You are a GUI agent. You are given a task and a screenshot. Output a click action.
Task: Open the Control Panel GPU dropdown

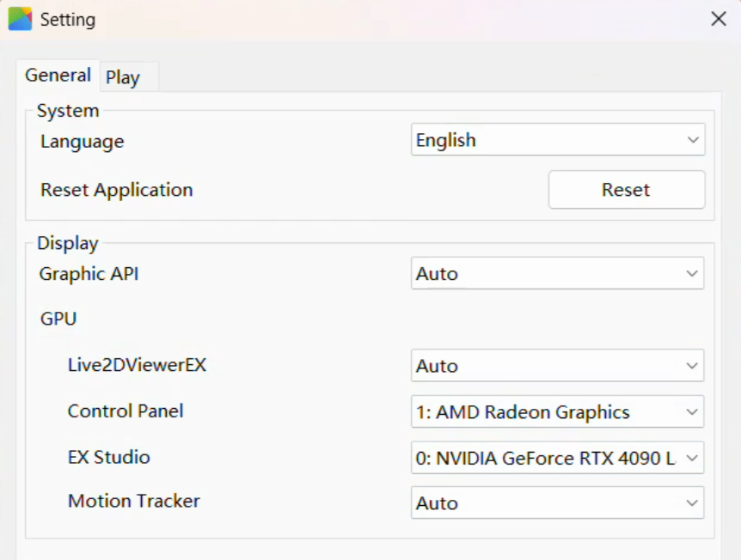click(x=558, y=411)
